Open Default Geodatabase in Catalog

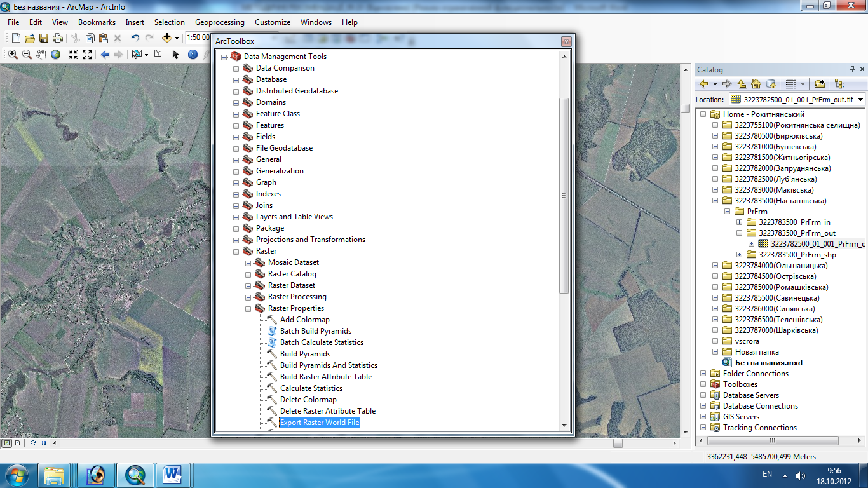[771, 84]
